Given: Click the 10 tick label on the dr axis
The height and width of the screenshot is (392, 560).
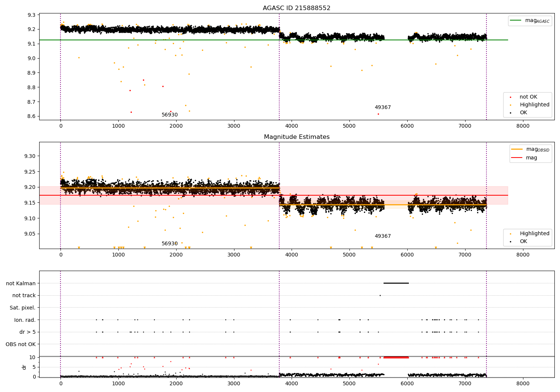Looking at the screenshot, I should pyautogui.click(x=32, y=357).
